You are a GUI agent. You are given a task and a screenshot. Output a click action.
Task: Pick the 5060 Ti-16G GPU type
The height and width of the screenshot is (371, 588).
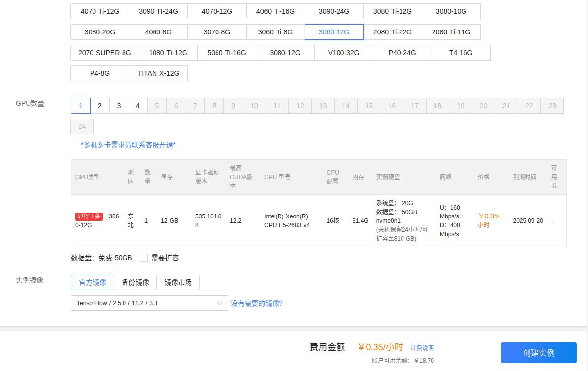pyautogui.click(x=226, y=53)
